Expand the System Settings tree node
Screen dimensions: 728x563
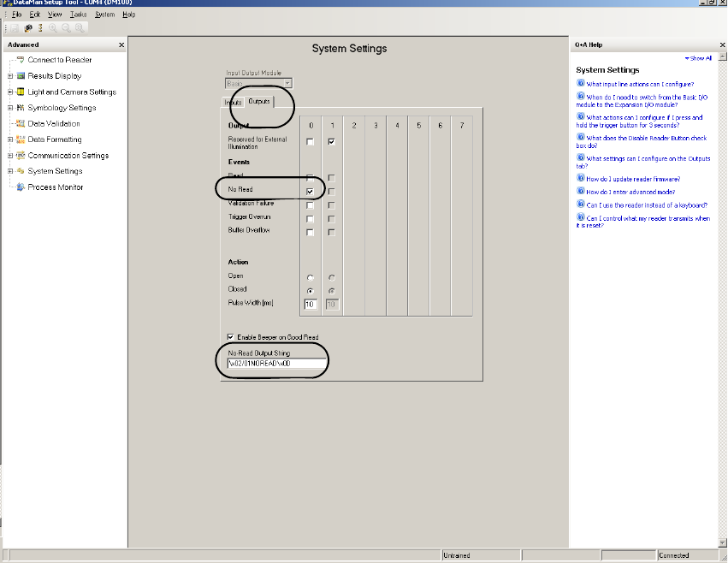point(10,171)
